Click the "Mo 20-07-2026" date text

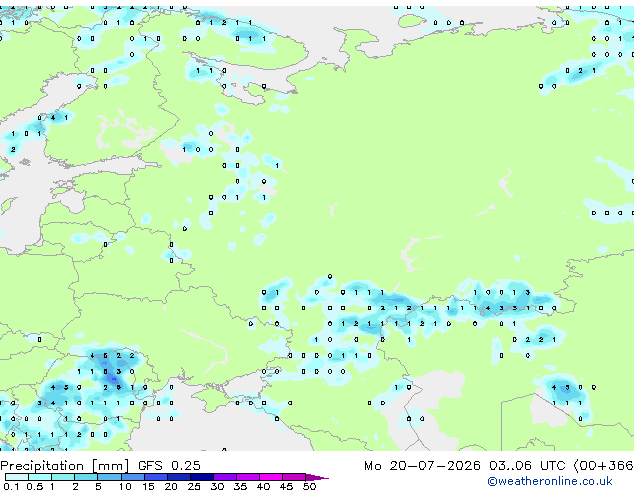pyautogui.click(x=422, y=466)
